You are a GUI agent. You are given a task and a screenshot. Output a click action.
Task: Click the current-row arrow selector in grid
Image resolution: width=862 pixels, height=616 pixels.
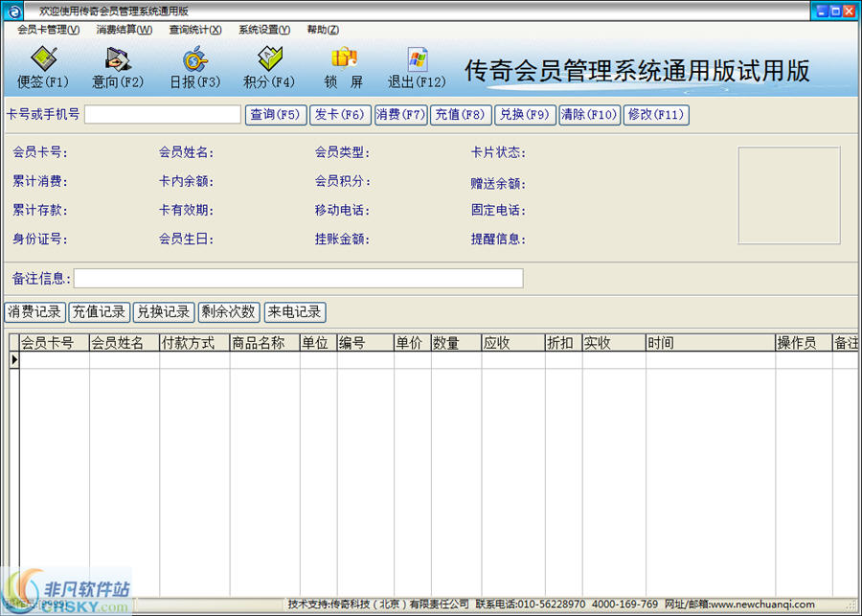(x=14, y=360)
